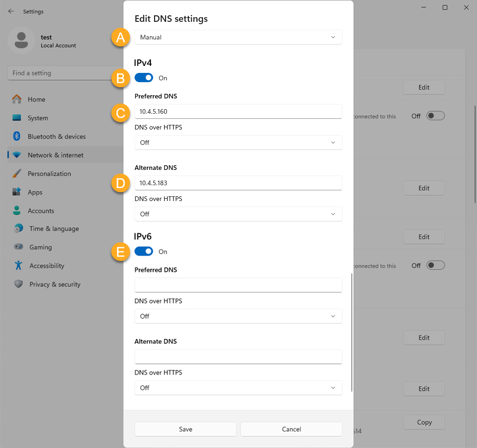Open the Apps icon in sidebar
477x448 pixels.
pyautogui.click(x=17, y=192)
